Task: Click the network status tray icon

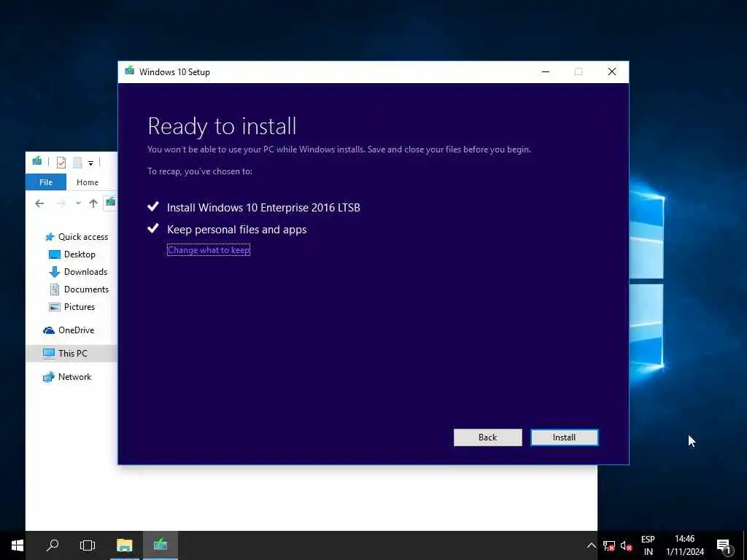Action: (x=609, y=545)
